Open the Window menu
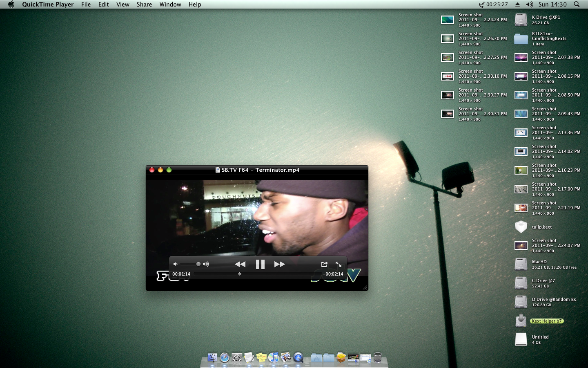The width and height of the screenshot is (588, 368). click(x=170, y=4)
